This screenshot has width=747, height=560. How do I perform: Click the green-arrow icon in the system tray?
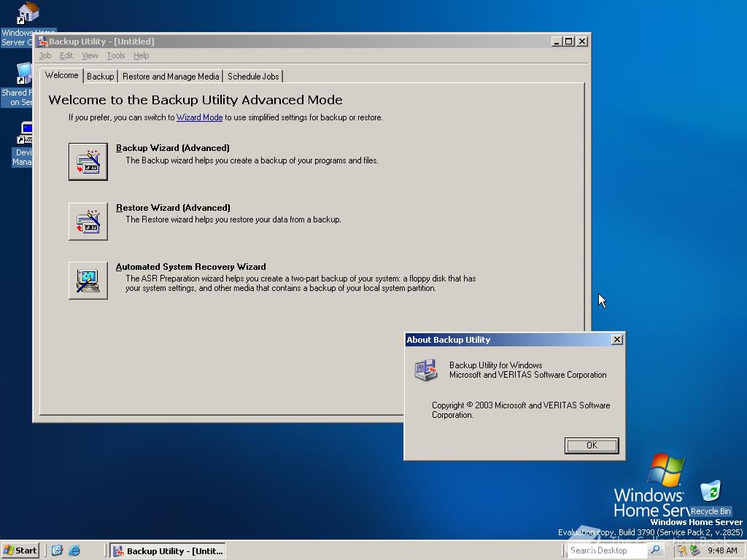point(694,551)
